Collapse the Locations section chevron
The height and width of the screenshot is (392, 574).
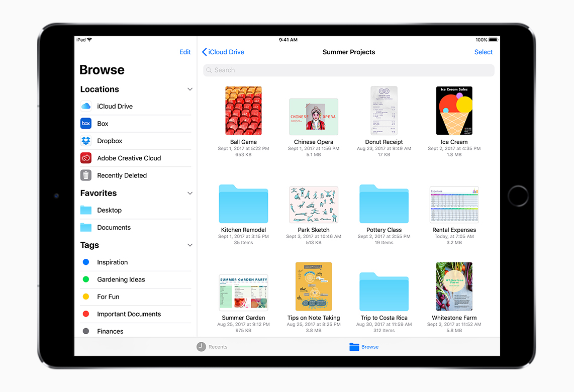[x=190, y=89]
